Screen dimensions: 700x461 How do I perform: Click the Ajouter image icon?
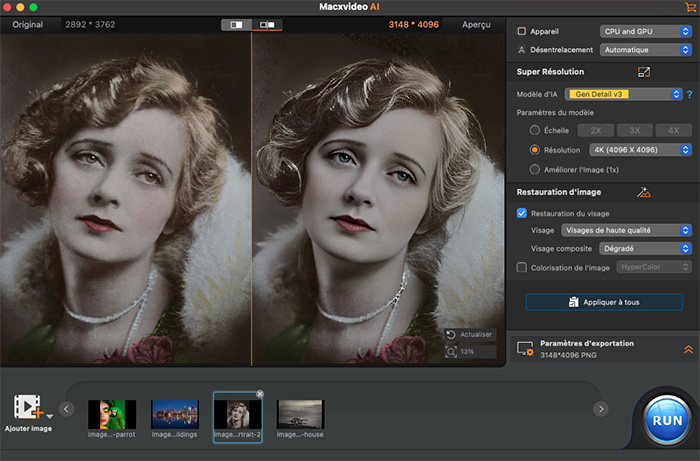point(28,408)
